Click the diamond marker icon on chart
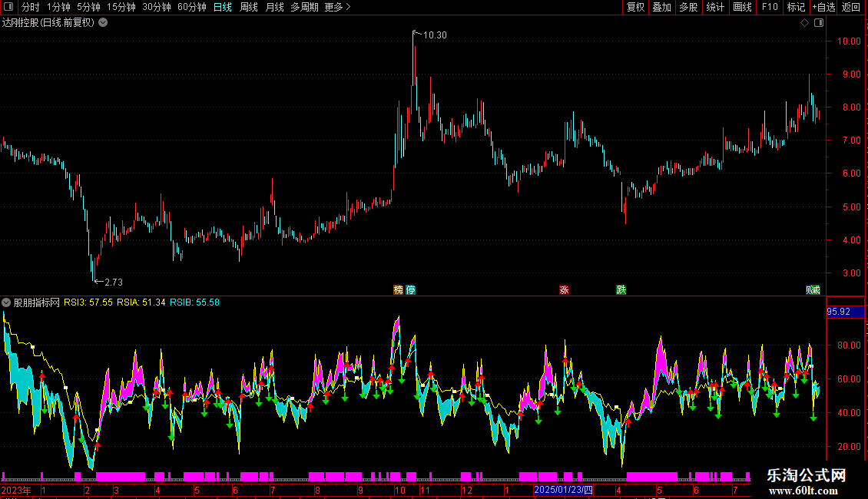868x499 pixels. [804, 23]
